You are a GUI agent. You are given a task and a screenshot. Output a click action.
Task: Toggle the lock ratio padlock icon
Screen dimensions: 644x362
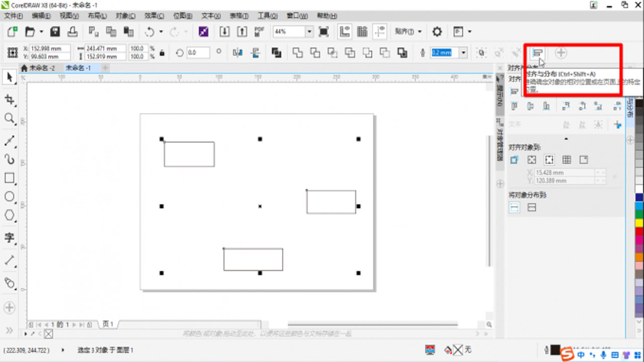click(162, 52)
